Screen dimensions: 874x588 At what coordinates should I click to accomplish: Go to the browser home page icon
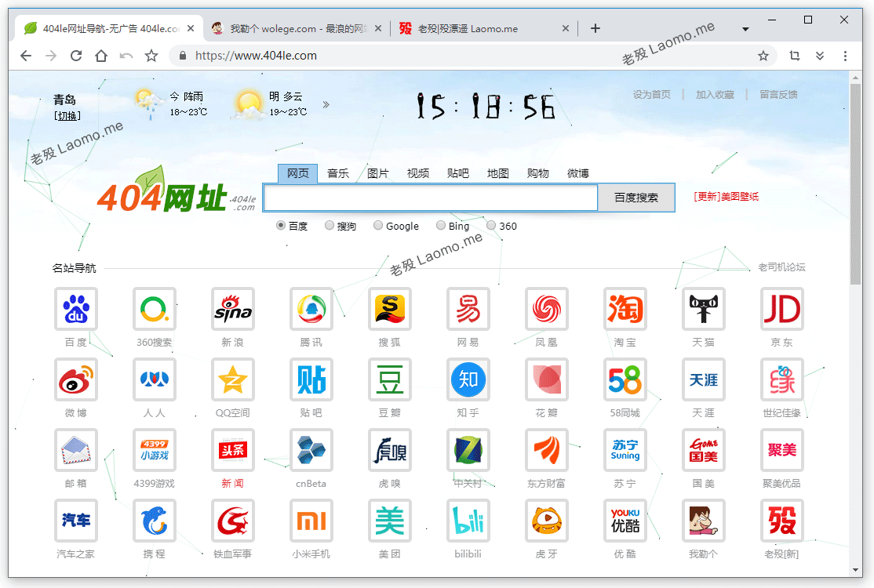pyautogui.click(x=101, y=56)
